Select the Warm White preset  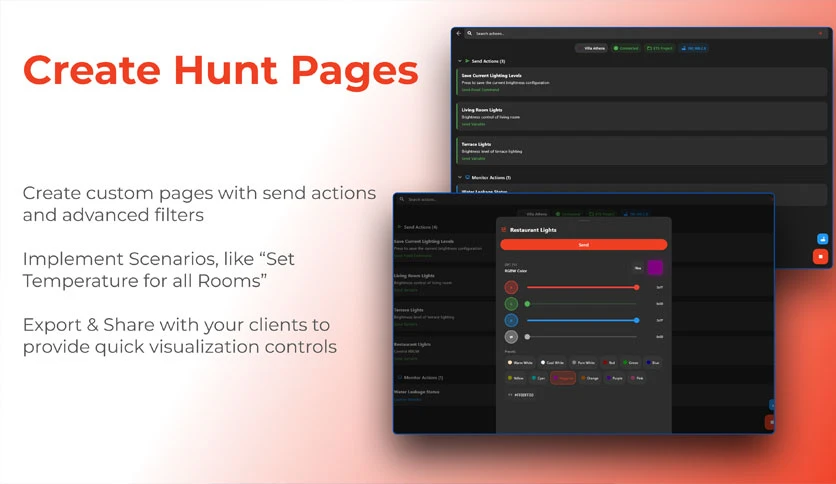click(x=520, y=362)
